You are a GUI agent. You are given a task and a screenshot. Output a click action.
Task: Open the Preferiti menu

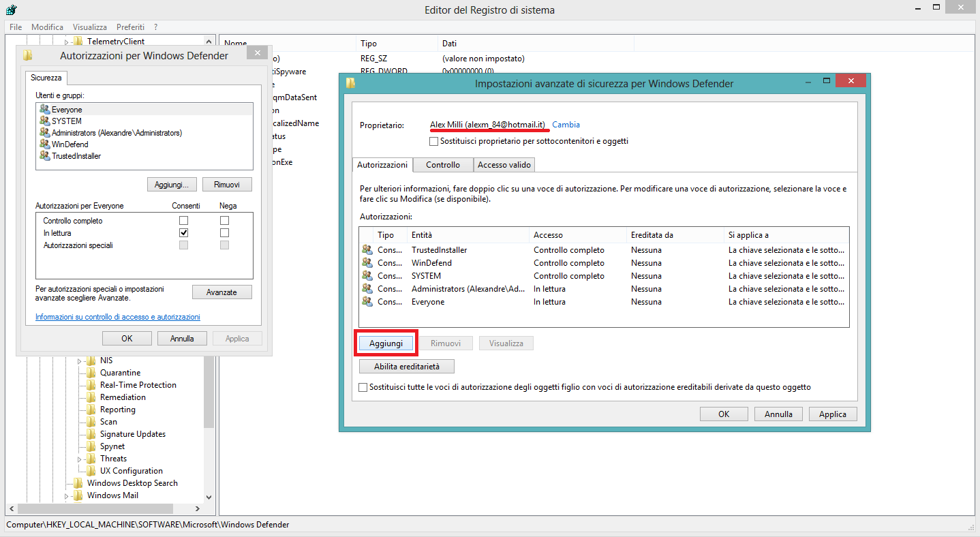tap(130, 27)
